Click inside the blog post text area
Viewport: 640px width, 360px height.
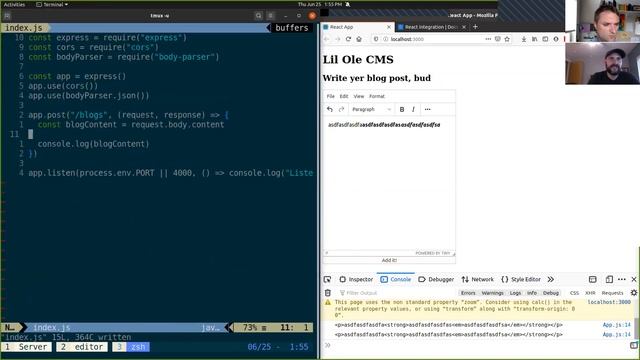[x=389, y=184]
